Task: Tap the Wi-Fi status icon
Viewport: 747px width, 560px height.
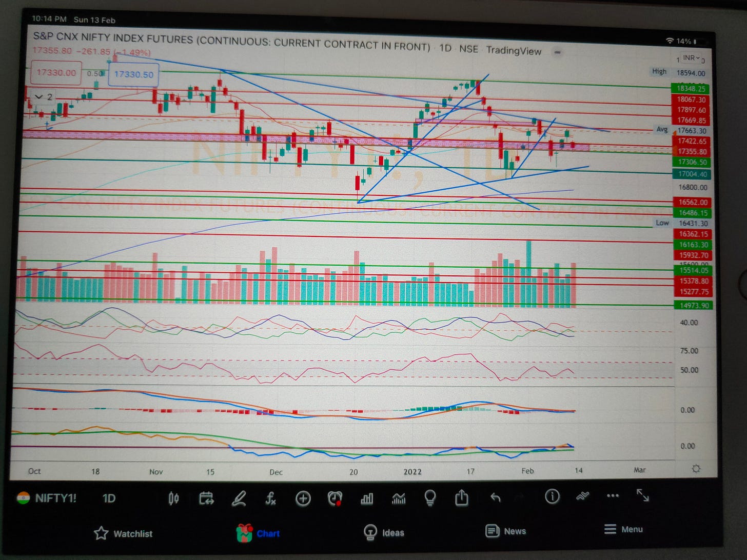Action: click(x=670, y=41)
